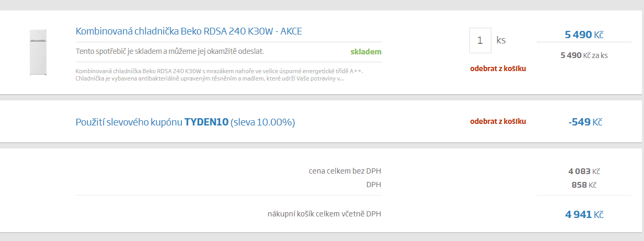Click the blue 5 490 Kč product price
The width and height of the screenshot is (644, 241).
click(x=584, y=35)
